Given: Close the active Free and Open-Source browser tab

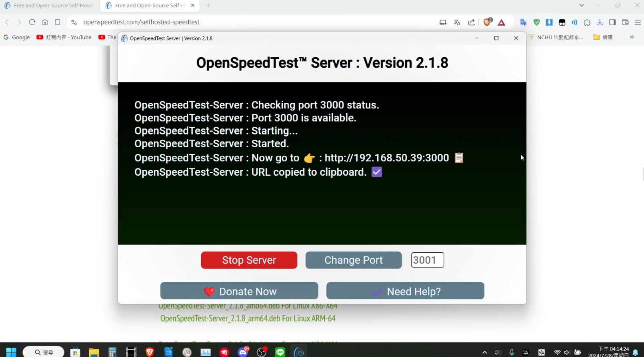Looking at the screenshot, I should (x=192, y=6).
